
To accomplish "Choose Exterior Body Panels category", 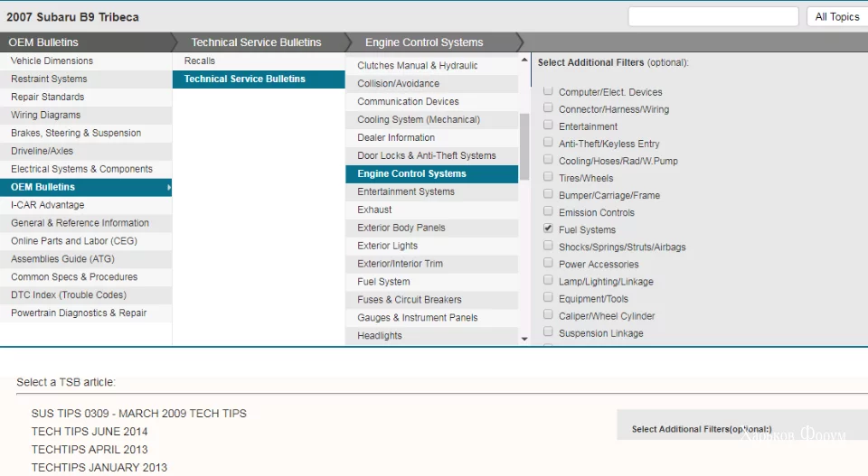I will coord(432,228).
